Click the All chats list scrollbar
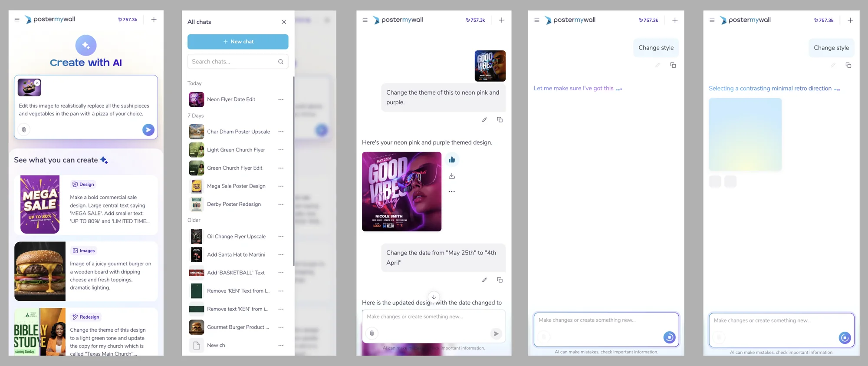 (294, 171)
